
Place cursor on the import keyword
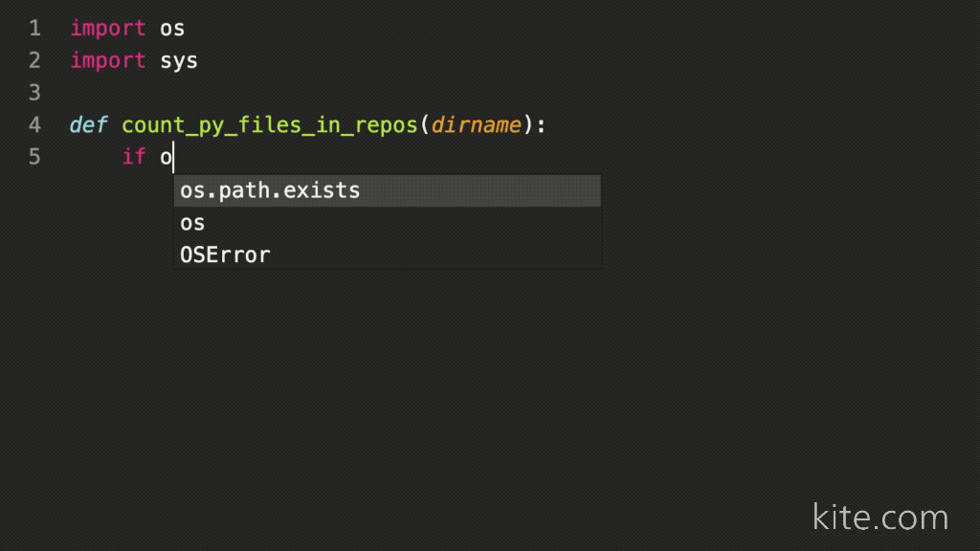tap(107, 29)
